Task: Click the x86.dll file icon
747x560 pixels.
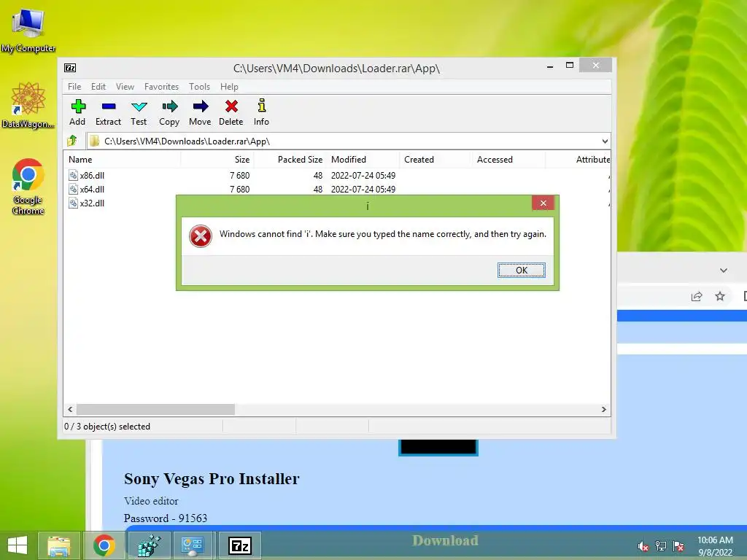Action: click(73, 175)
